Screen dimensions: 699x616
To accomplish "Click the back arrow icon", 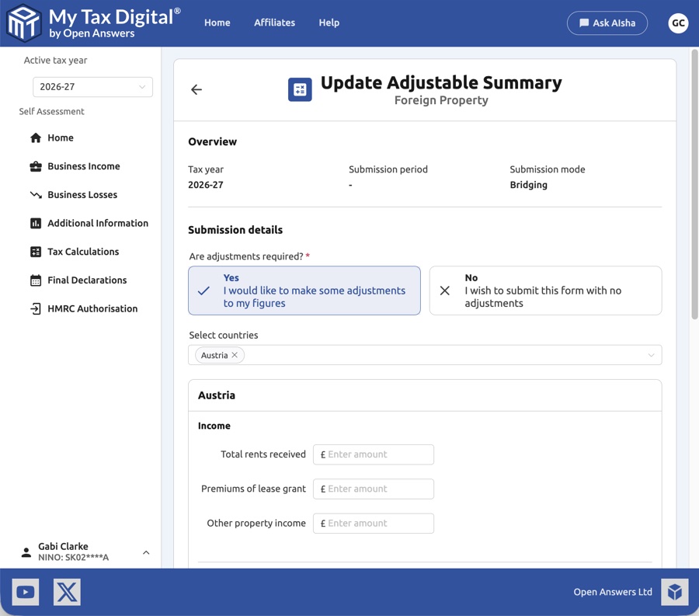I will (x=196, y=90).
